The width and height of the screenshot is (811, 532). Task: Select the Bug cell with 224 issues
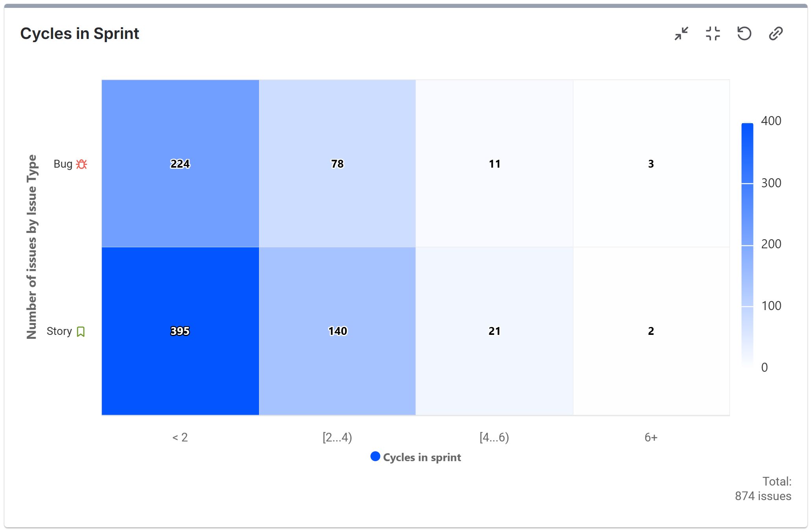[180, 164]
